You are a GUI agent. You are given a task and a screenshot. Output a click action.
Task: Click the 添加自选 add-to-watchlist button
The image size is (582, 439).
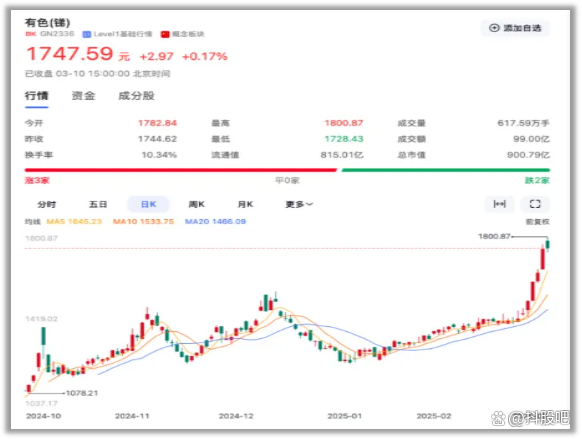(x=515, y=28)
